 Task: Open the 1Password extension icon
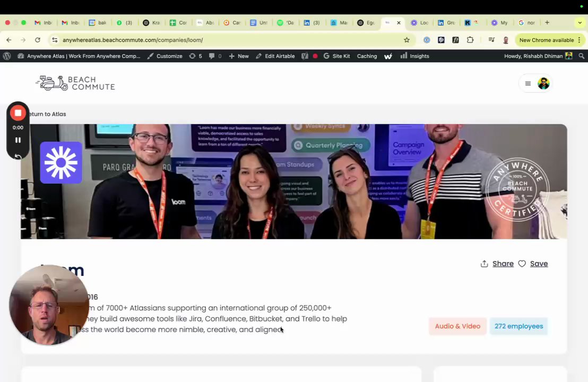coord(427,40)
